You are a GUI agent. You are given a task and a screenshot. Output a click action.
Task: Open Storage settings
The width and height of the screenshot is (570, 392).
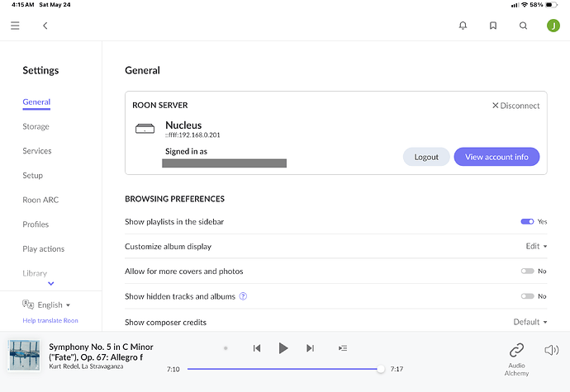[x=36, y=126]
